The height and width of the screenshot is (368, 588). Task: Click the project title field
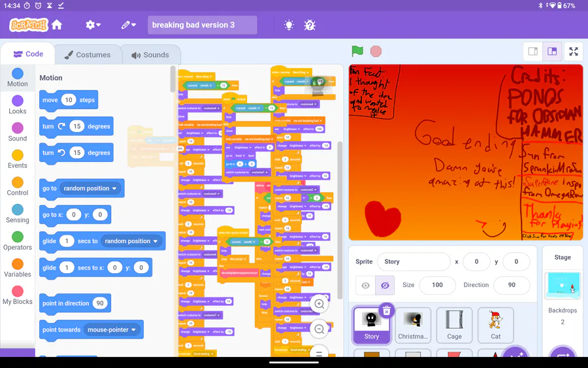pyautogui.click(x=202, y=25)
